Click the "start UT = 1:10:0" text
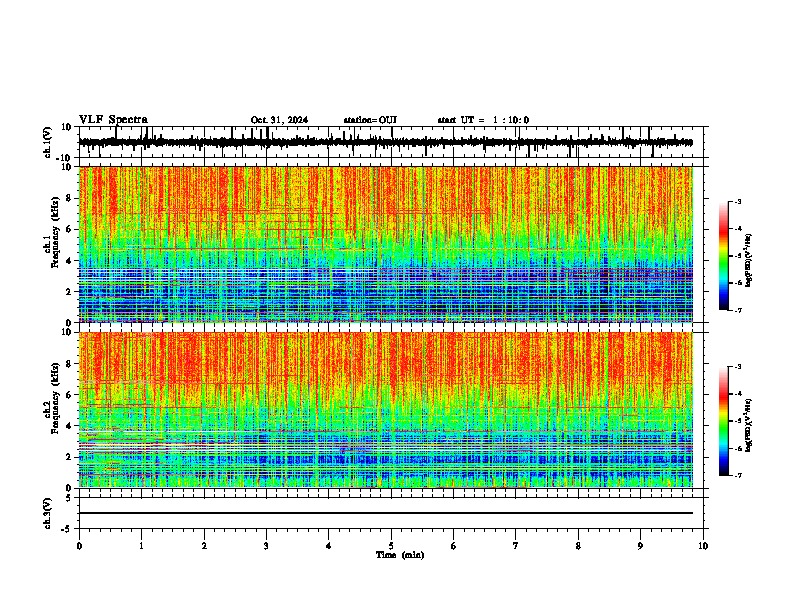Screen dimensions: 792x612 click(x=483, y=120)
